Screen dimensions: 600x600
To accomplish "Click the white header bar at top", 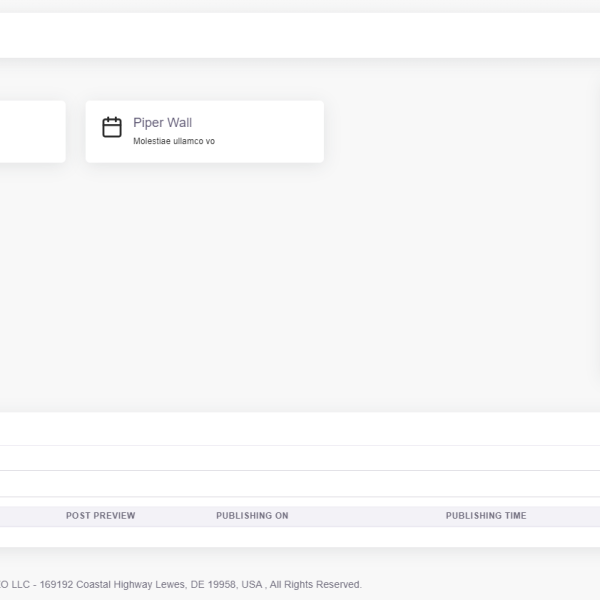I will (300, 35).
